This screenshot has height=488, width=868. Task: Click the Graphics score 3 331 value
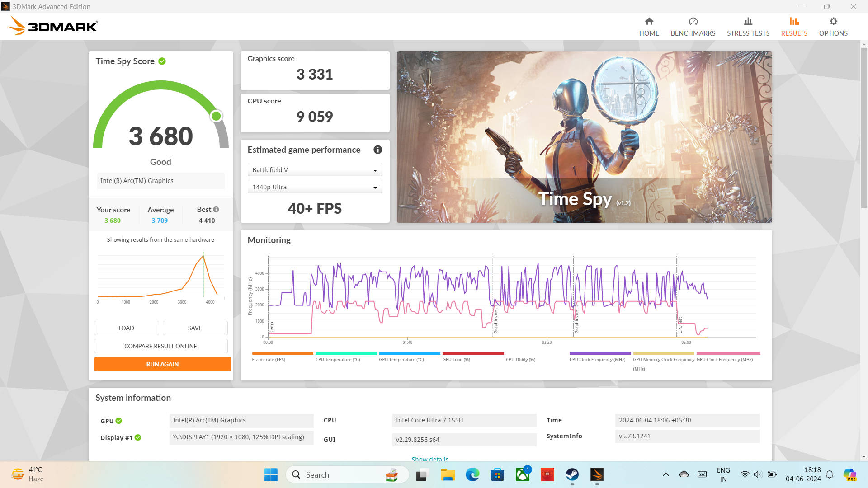[315, 74]
